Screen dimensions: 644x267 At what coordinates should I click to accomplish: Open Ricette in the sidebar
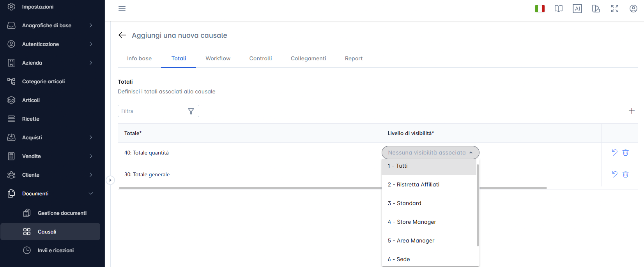[50, 119]
